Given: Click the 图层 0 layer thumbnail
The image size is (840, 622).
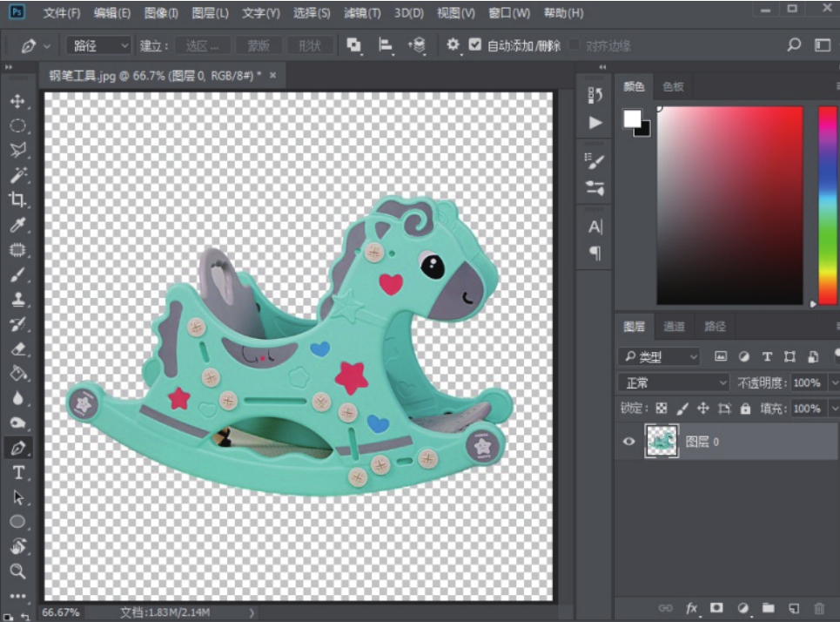Looking at the screenshot, I should (662, 442).
